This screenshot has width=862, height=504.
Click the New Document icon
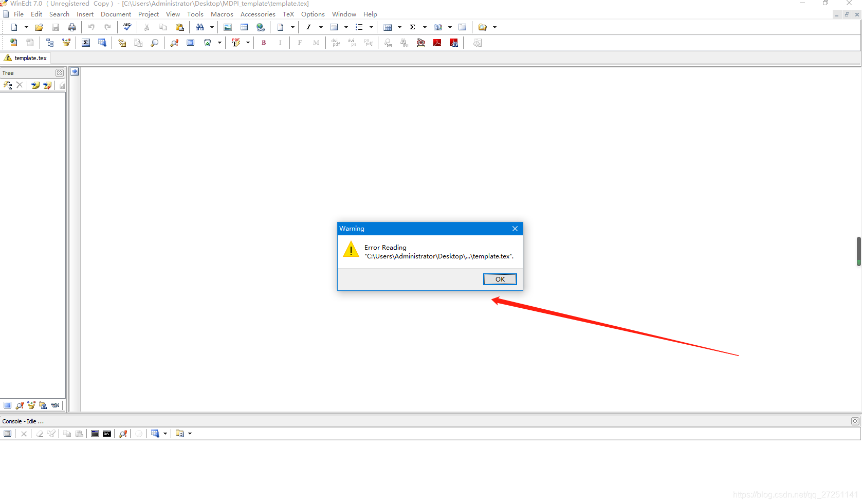point(14,27)
